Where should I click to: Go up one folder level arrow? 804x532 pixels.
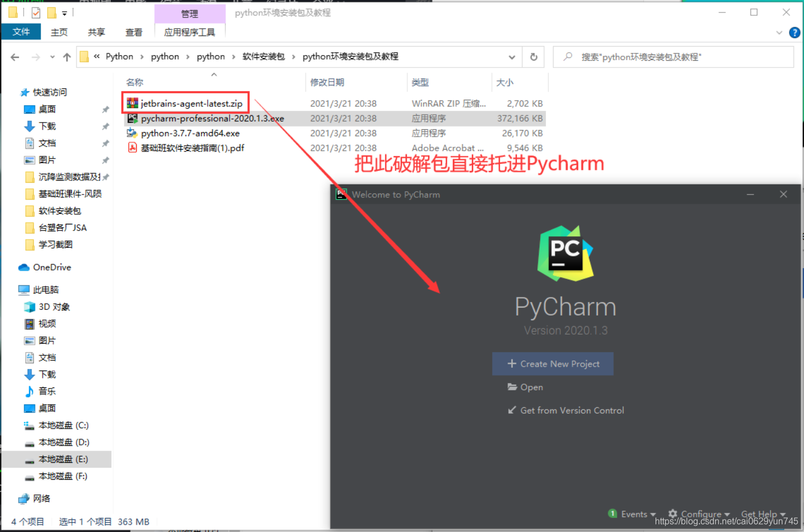click(67, 57)
